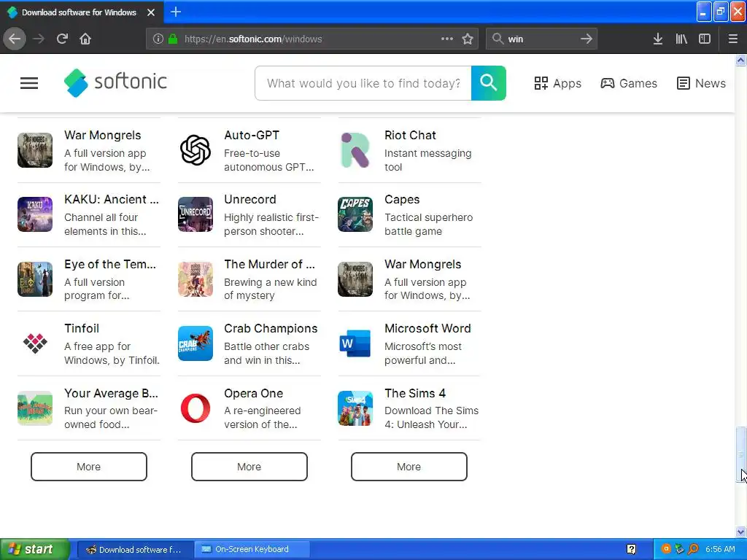Open the Softonic hamburger menu

pos(29,83)
